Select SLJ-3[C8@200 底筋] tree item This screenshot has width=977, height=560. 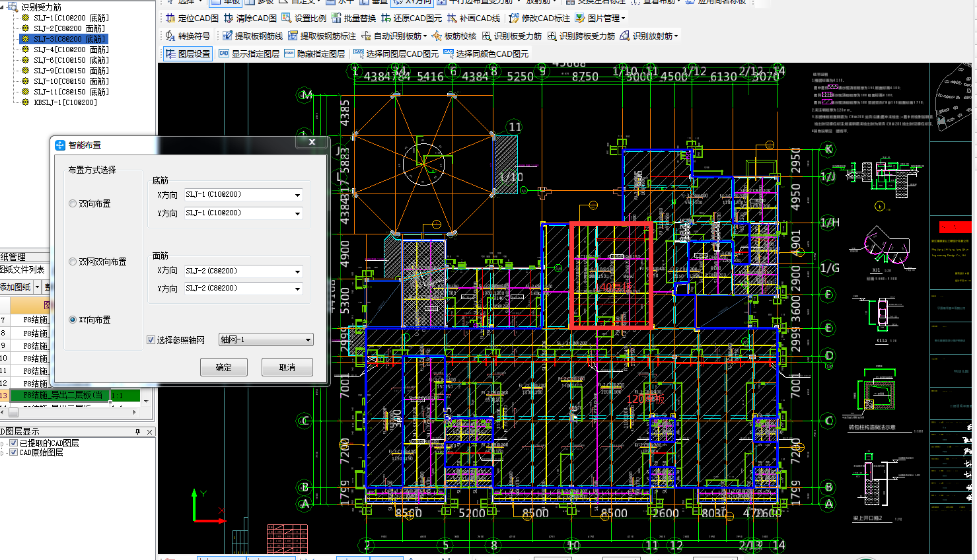(x=69, y=39)
